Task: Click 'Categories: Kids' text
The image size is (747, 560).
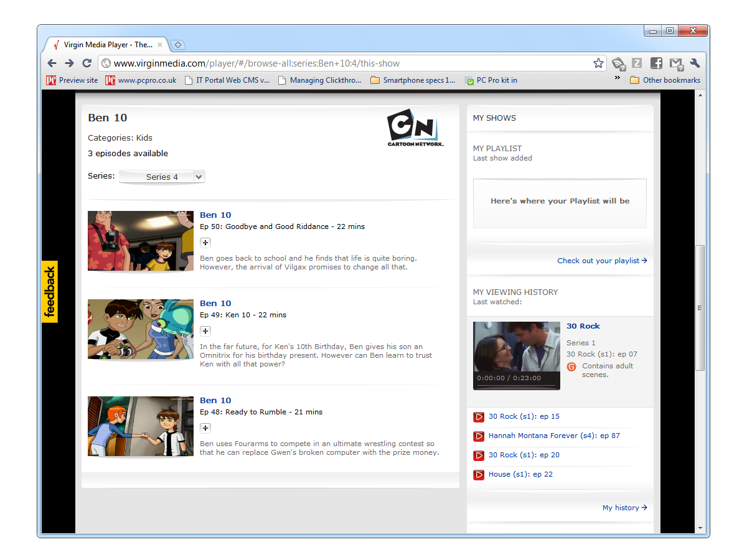Action: (120, 138)
